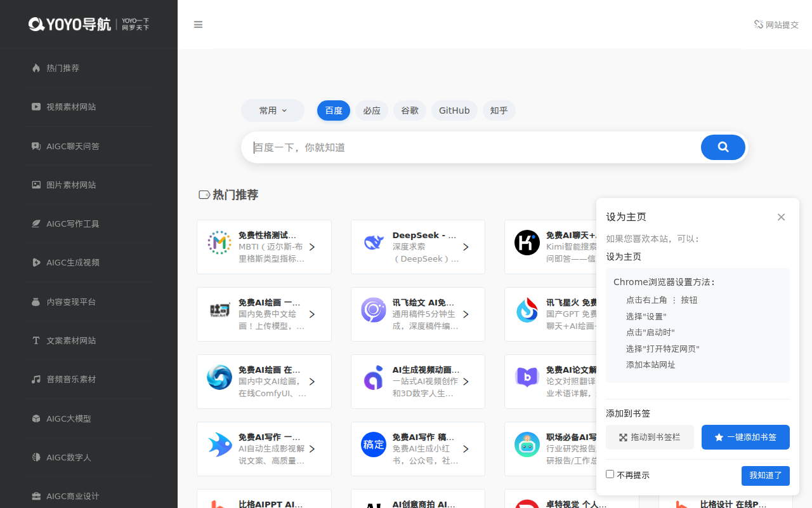This screenshot has width=812, height=508.
Task: Click the cube icon beside AIGC大模型
Action: pos(36,418)
